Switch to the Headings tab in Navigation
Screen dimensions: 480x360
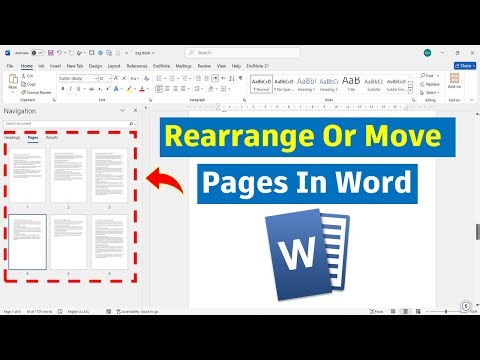pyautogui.click(x=12, y=137)
